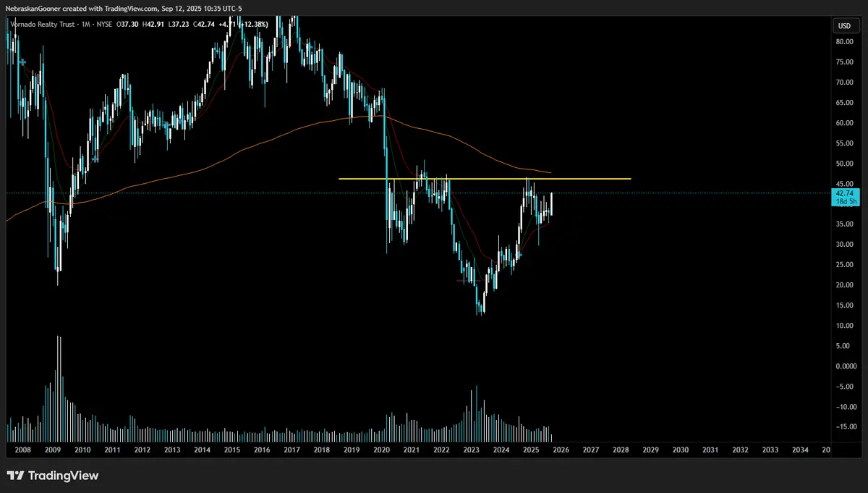Click the 30.00 price axis label
The height and width of the screenshot is (493, 868).
[x=844, y=245]
